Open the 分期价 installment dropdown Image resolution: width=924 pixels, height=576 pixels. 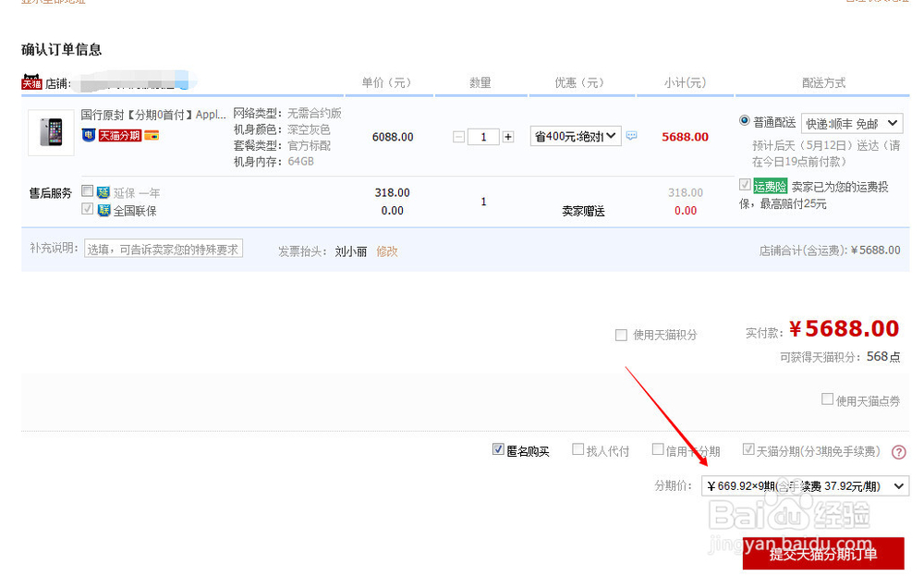click(x=805, y=485)
